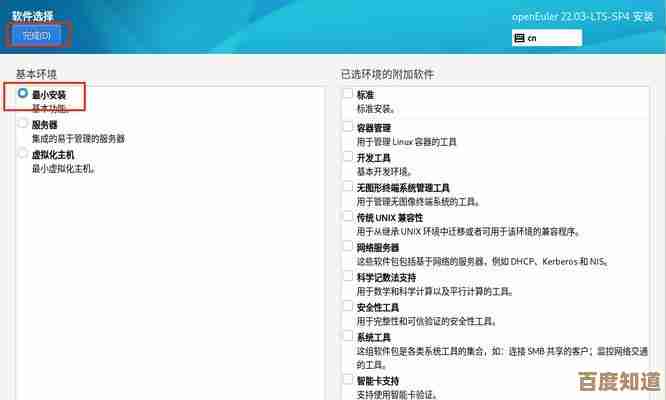Click 集成的易于管理的服务器 description

79,139
